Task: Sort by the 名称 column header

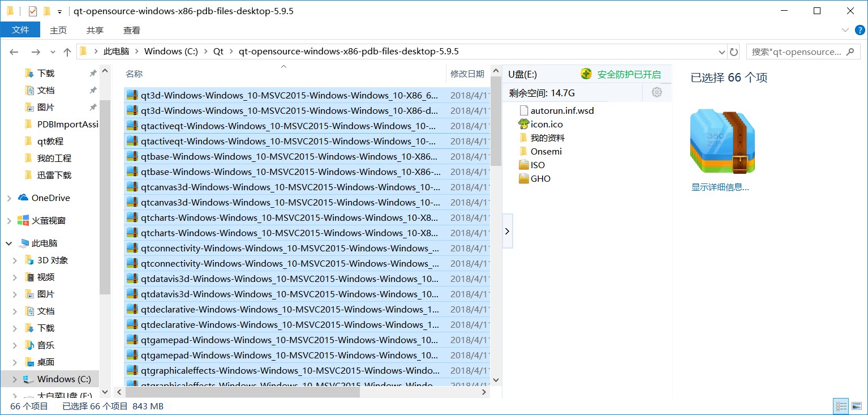Action: coord(134,74)
